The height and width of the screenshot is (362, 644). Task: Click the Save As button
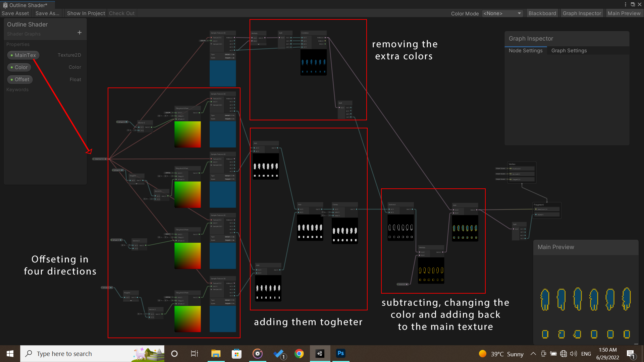click(48, 13)
